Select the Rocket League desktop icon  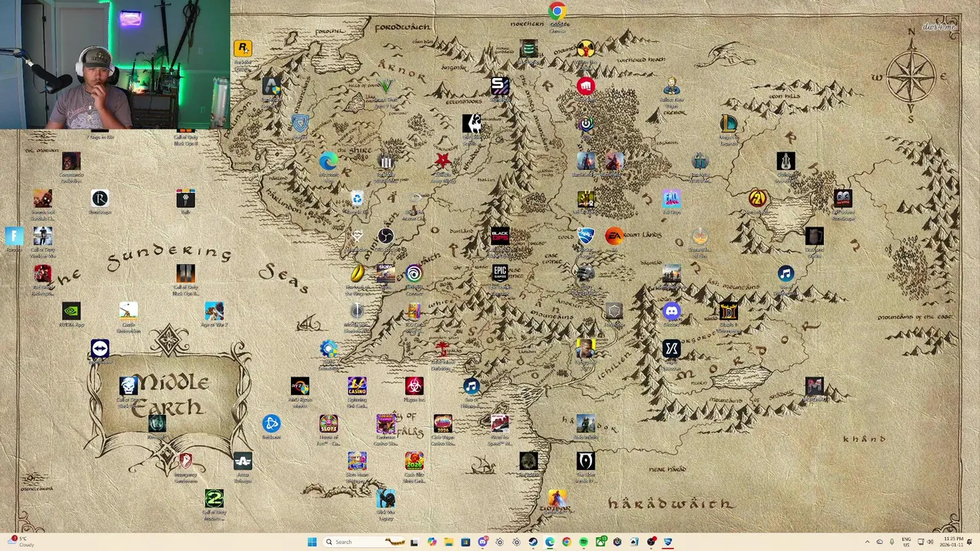click(586, 236)
